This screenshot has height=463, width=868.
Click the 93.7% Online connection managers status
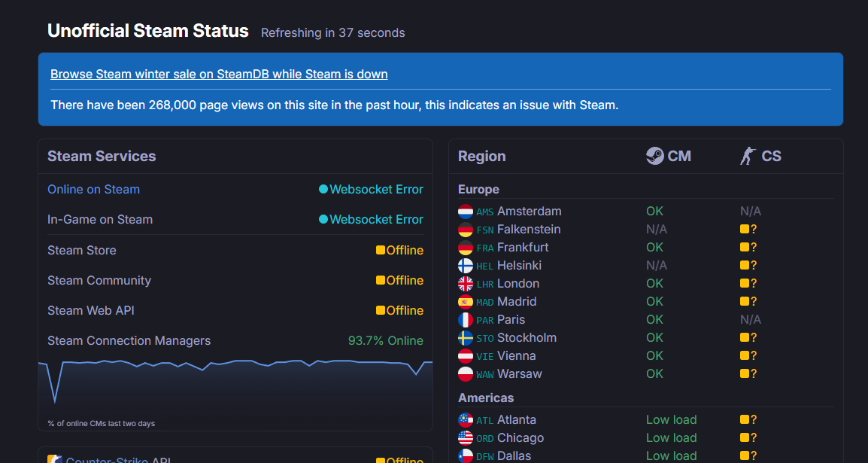point(385,340)
